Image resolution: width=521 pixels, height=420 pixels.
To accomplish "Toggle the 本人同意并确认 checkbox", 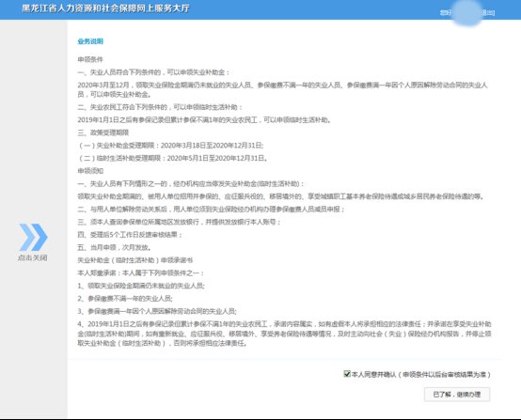I will pos(347,374).
